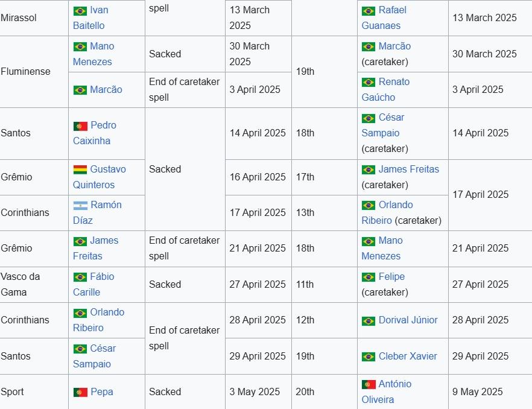532x409 pixels.
Task: Click the Brazilian flag beside Fábio Carille
Action: 80,277
